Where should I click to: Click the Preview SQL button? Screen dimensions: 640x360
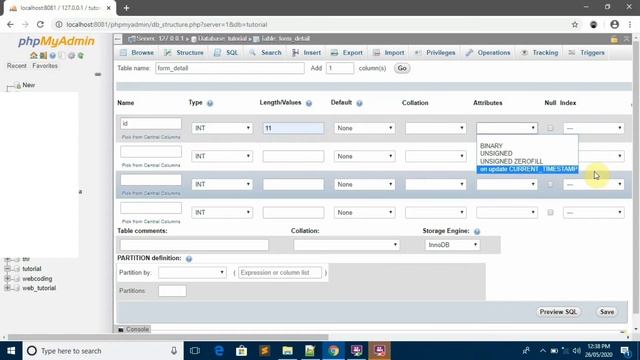click(558, 312)
